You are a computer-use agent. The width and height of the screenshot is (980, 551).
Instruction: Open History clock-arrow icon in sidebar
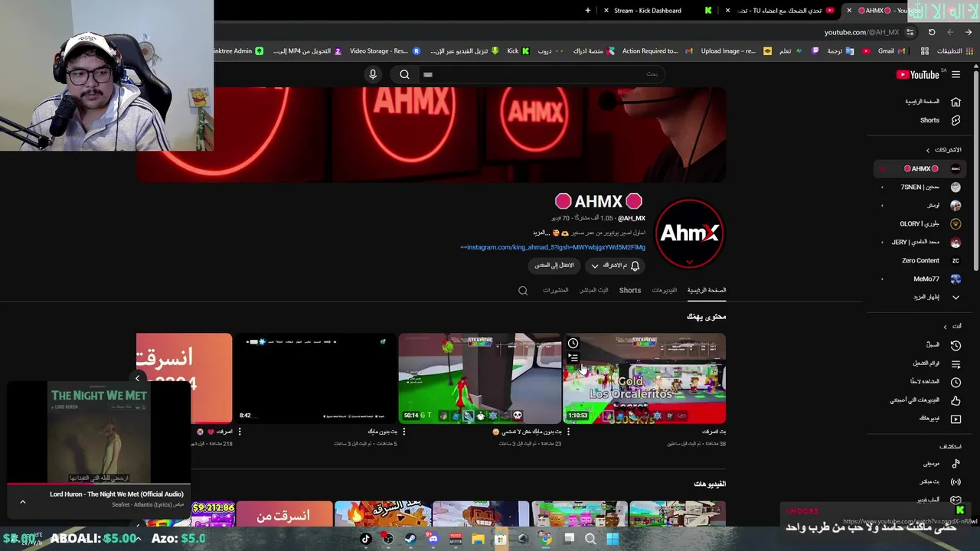coord(955,345)
